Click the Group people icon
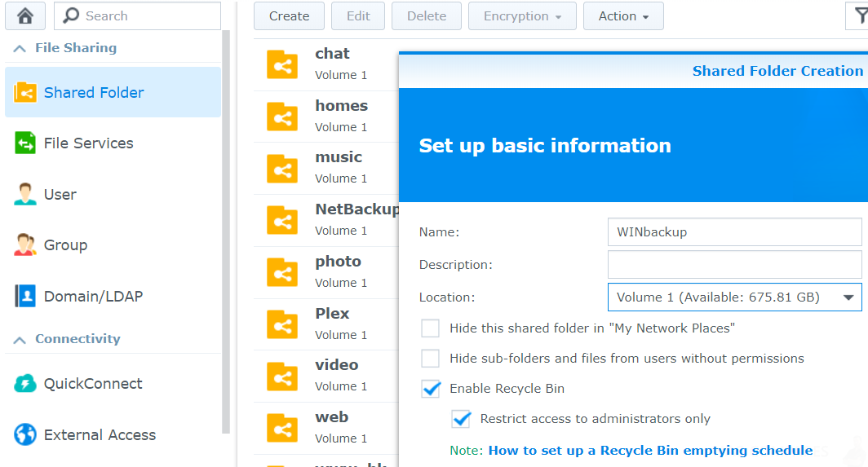Viewport: 868px width, 467px height. pyautogui.click(x=25, y=245)
